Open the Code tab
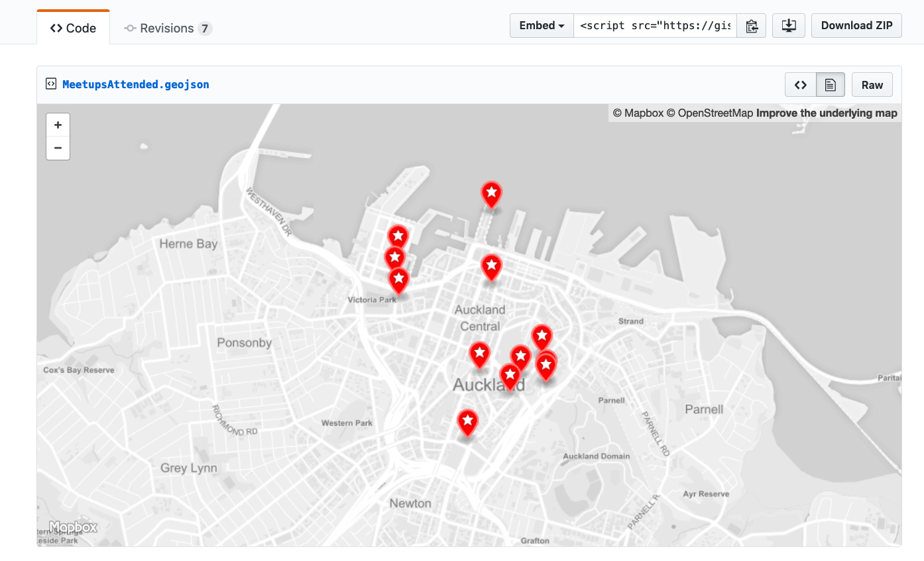 pos(73,29)
